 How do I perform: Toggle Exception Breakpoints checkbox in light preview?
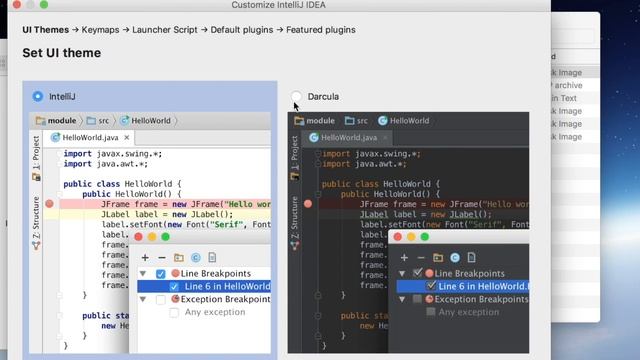(x=161, y=299)
